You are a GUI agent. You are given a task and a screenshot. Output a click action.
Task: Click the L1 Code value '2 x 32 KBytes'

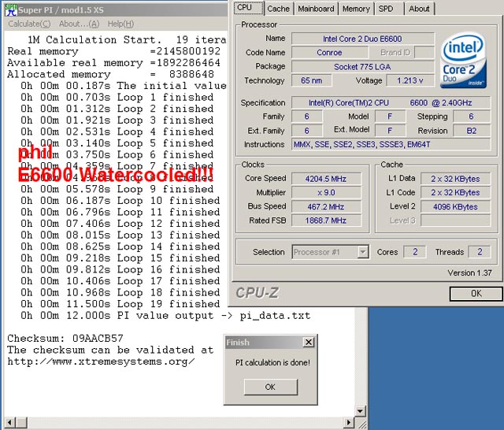coord(455,192)
